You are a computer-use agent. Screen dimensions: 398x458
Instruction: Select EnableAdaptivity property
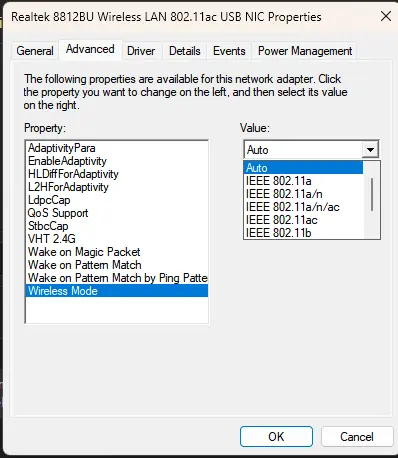[117, 161]
